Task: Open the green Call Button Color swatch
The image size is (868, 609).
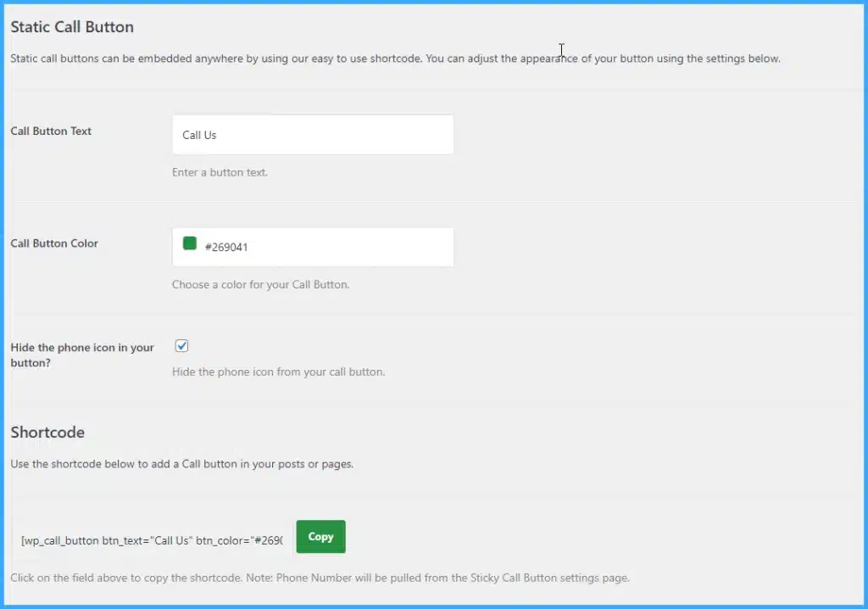Action: point(190,244)
